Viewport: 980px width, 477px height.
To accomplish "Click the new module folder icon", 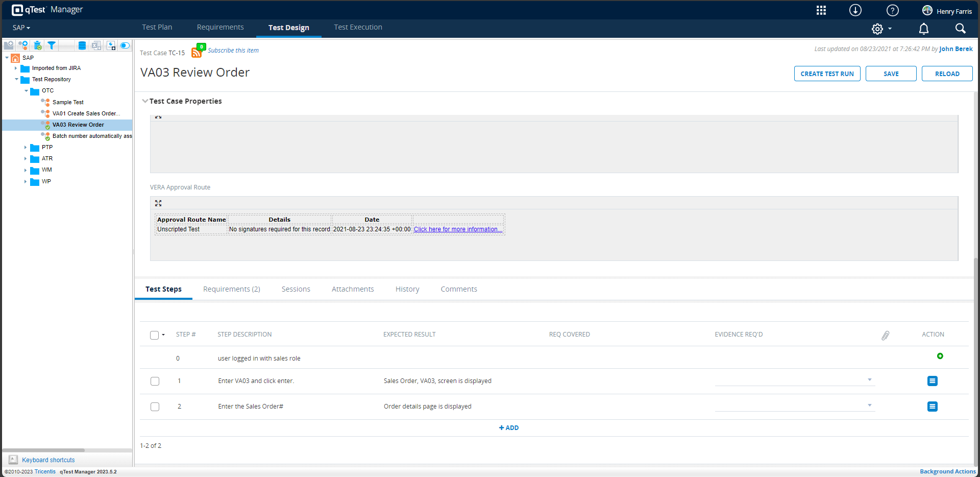I will pos(9,45).
